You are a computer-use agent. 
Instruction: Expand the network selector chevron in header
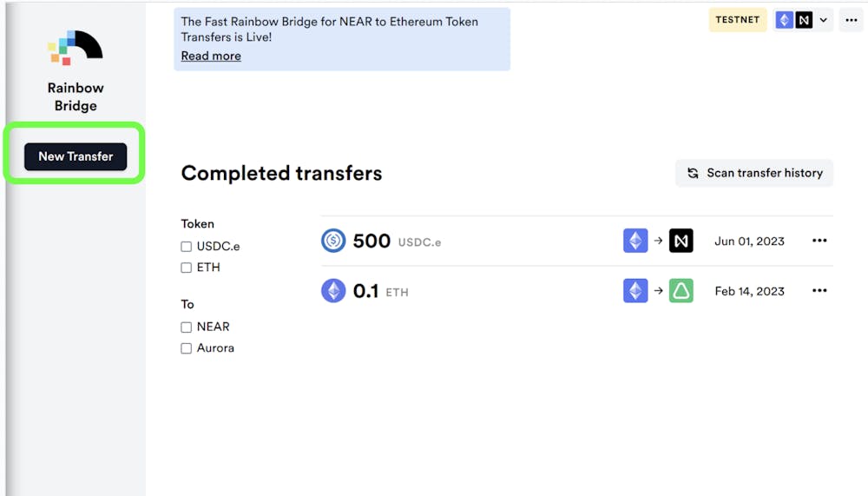[823, 21]
